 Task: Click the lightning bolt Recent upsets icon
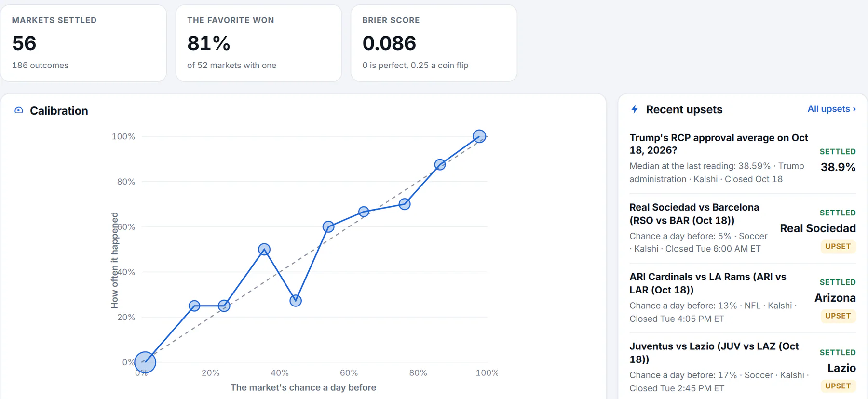point(635,109)
